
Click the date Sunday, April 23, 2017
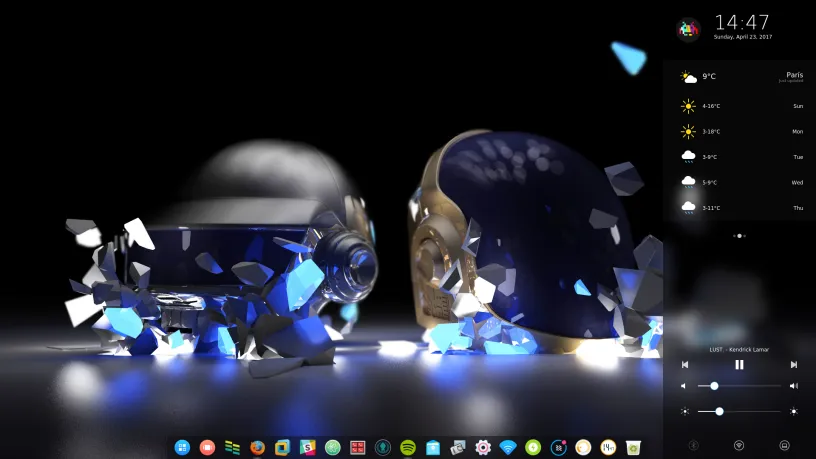(743, 37)
